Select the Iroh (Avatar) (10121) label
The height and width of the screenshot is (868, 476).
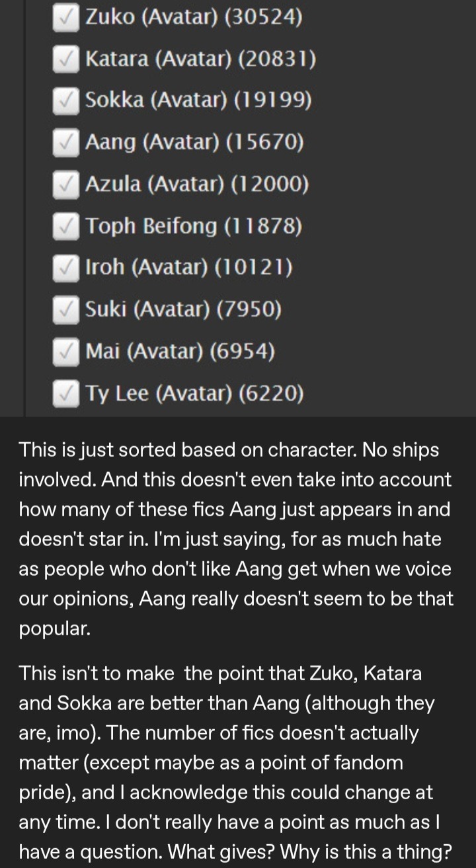point(189,268)
